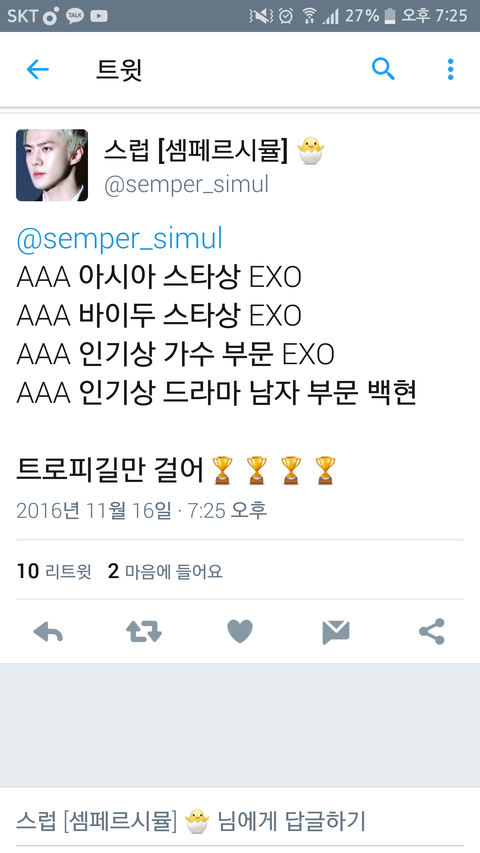View the 2 마음에 들어요 list
This screenshot has height=853, width=480.
165,571
